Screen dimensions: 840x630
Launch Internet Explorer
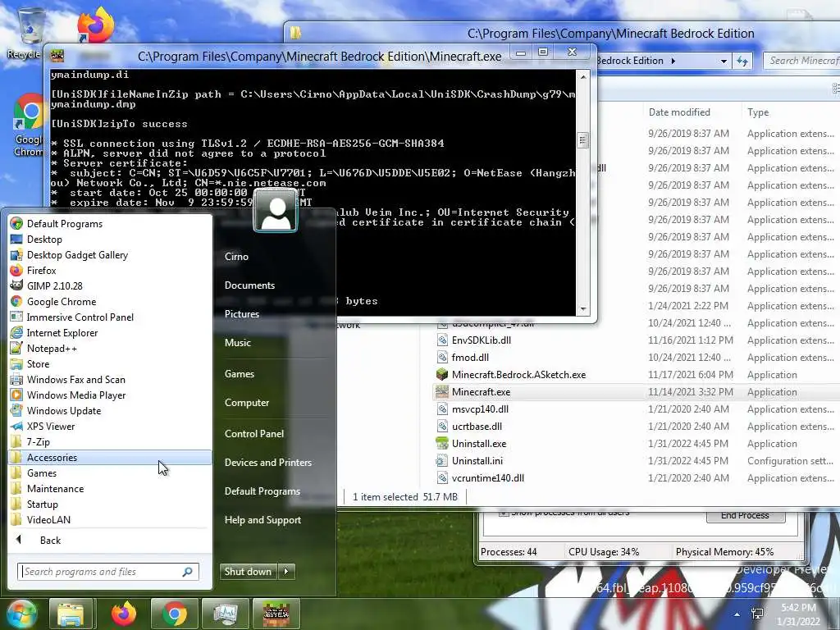coord(110,333)
